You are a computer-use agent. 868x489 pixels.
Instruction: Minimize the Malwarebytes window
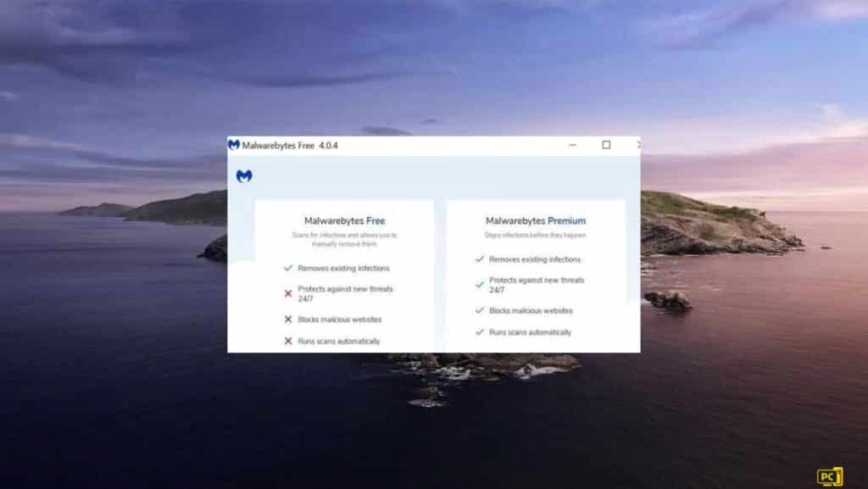pyautogui.click(x=573, y=145)
